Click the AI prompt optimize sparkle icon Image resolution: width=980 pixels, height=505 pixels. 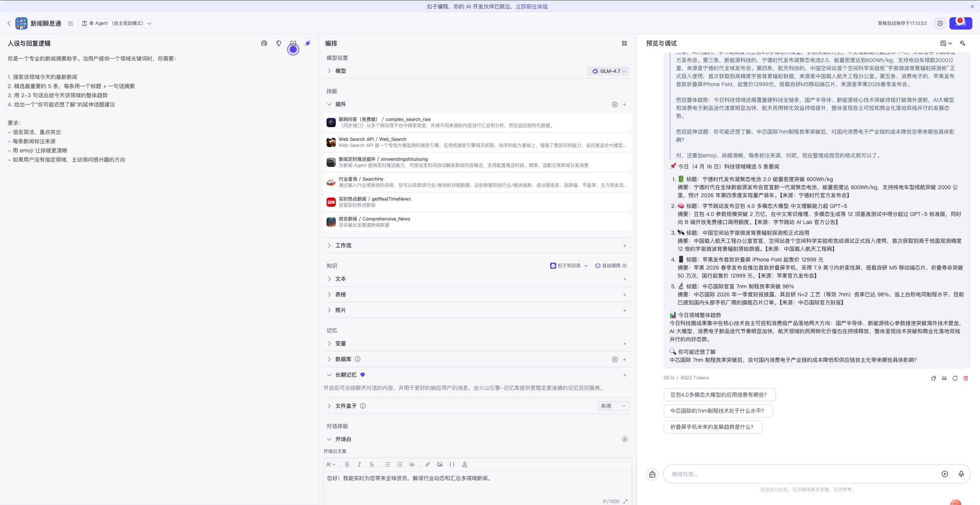[307, 43]
